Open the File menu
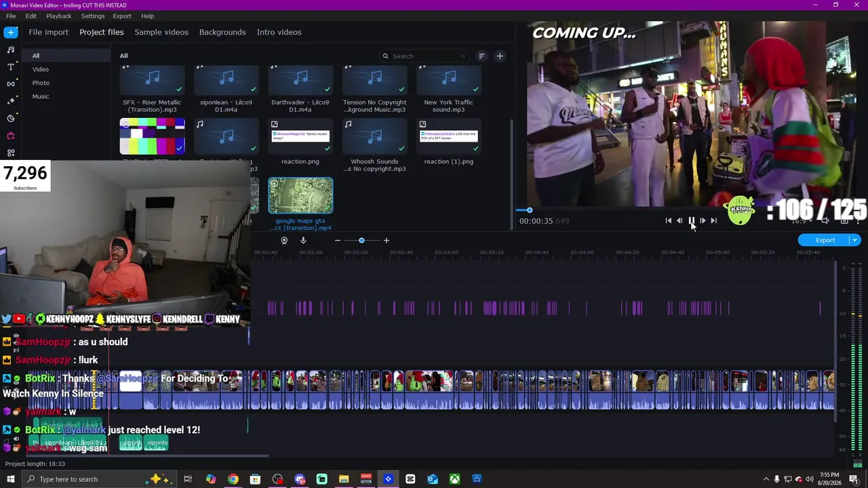868x488 pixels. [11, 16]
